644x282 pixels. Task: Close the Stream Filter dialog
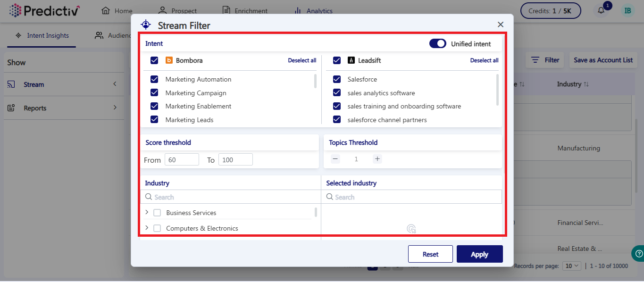[501, 25]
